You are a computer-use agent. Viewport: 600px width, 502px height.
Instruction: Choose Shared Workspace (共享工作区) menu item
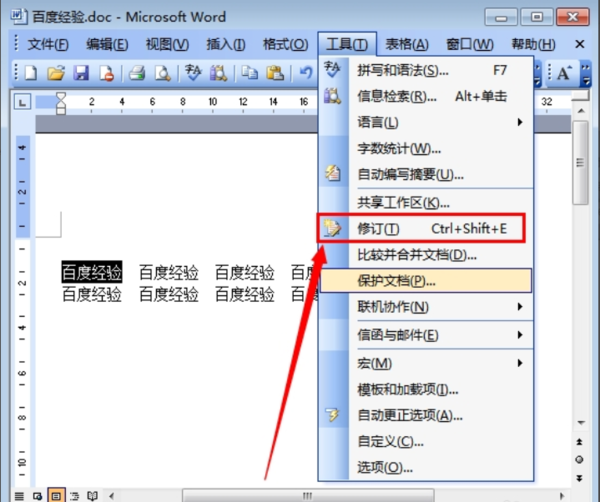pyautogui.click(x=426, y=202)
